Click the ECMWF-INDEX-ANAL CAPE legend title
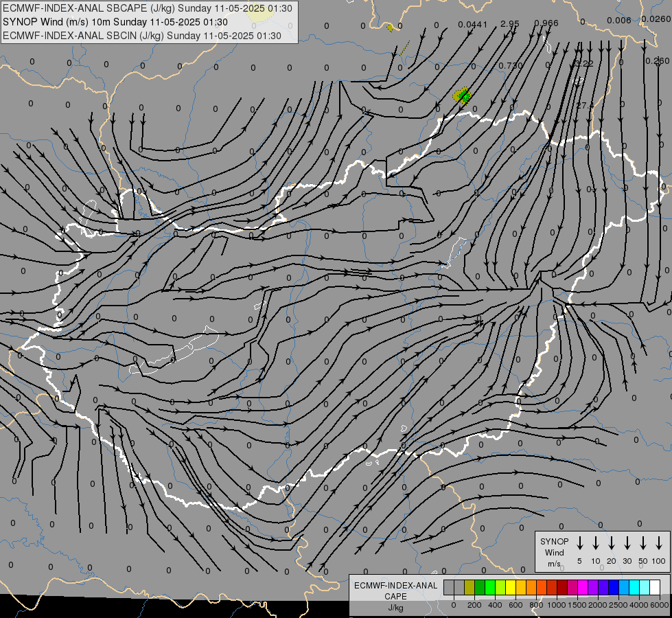672x618 pixels. click(x=395, y=591)
